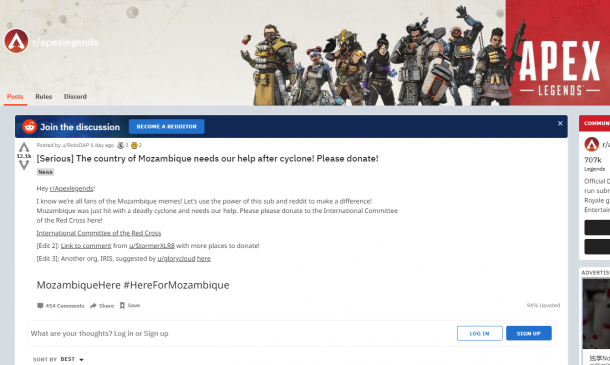Click the What are your thoughts field
Screen dimensions: 610x365
(241, 333)
